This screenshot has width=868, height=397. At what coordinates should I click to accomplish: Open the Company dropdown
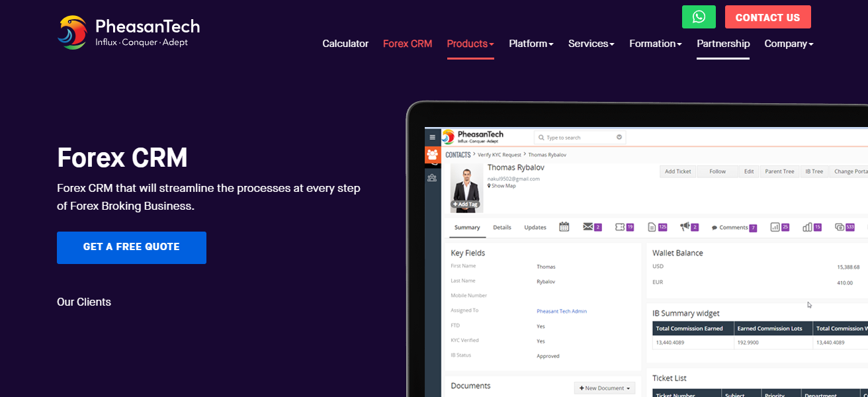[x=789, y=44]
